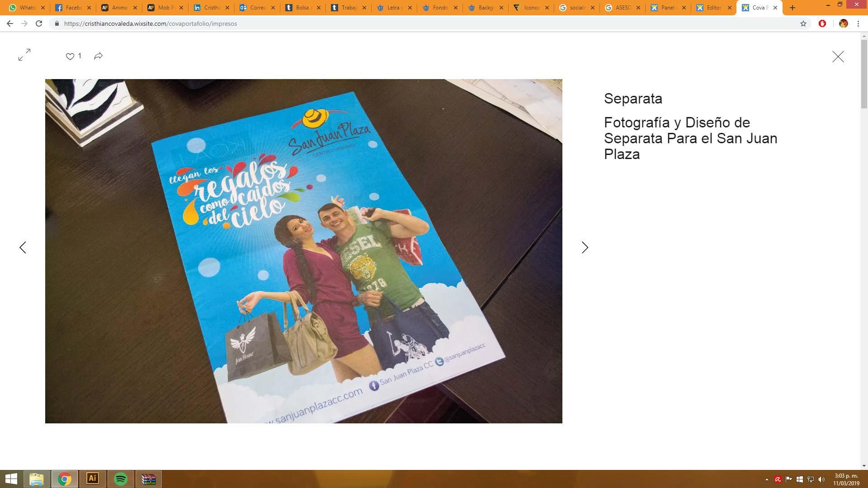Image resolution: width=868 pixels, height=488 pixels.
Task: Bookmark this page with the star
Action: point(803,23)
